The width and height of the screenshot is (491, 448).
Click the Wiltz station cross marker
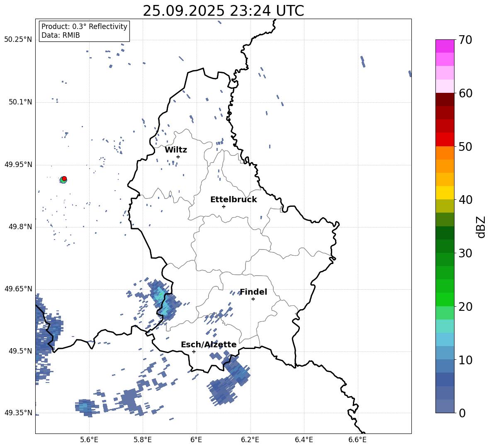click(178, 157)
